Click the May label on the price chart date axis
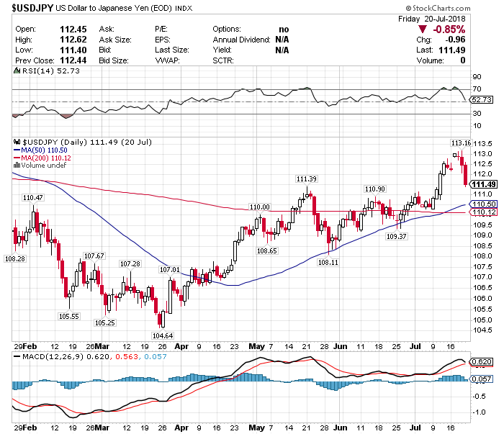This screenshot has height=434, width=504. [x=256, y=346]
